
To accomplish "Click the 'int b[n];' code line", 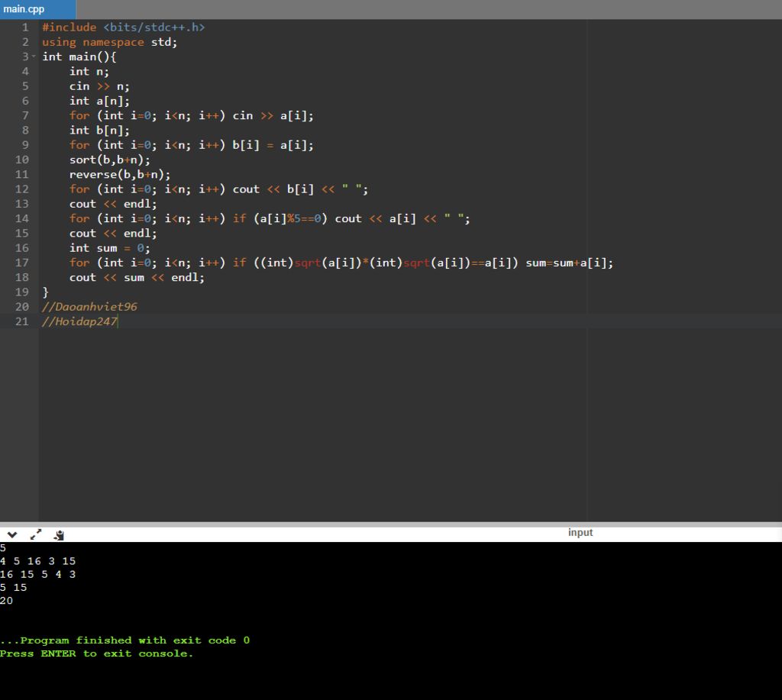I will coord(99,130).
